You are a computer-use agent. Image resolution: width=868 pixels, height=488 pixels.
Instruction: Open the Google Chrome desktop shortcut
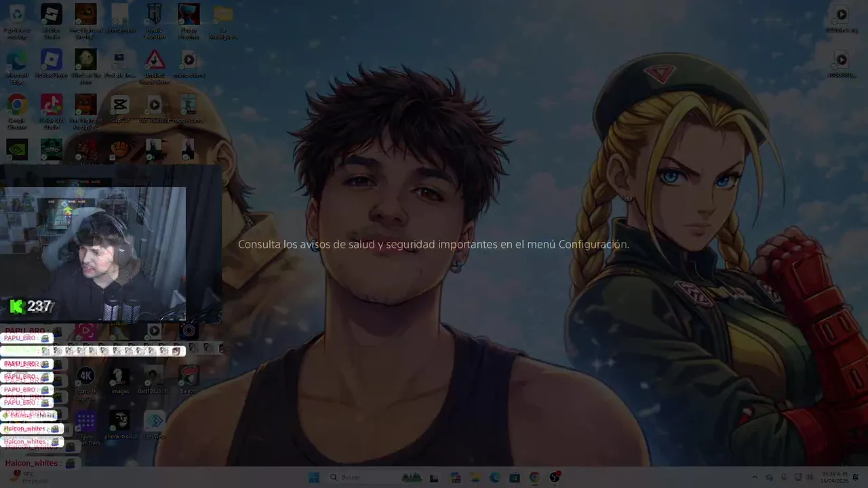pyautogui.click(x=17, y=111)
